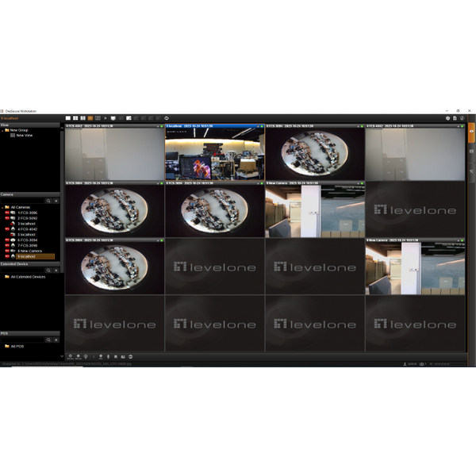Click the Camera panel header
This screenshot has width=476, height=476.
pyautogui.click(x=30, y=194)
